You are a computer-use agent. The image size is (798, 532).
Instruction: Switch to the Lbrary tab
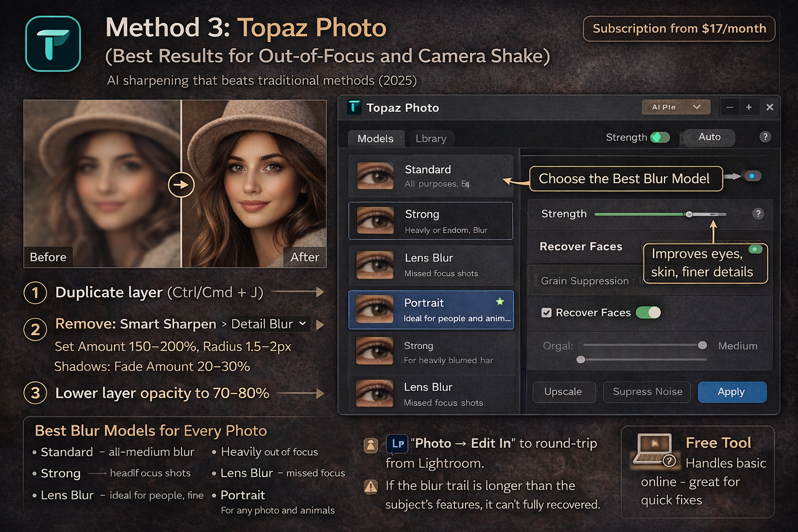(x=431, y=139)
